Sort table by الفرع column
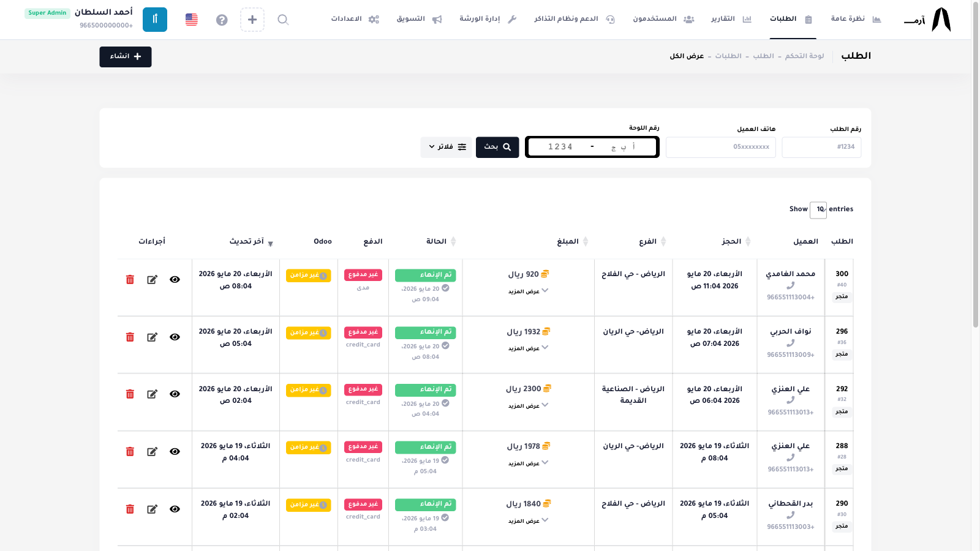The image size is (980, 551). [x=652, y=242]
